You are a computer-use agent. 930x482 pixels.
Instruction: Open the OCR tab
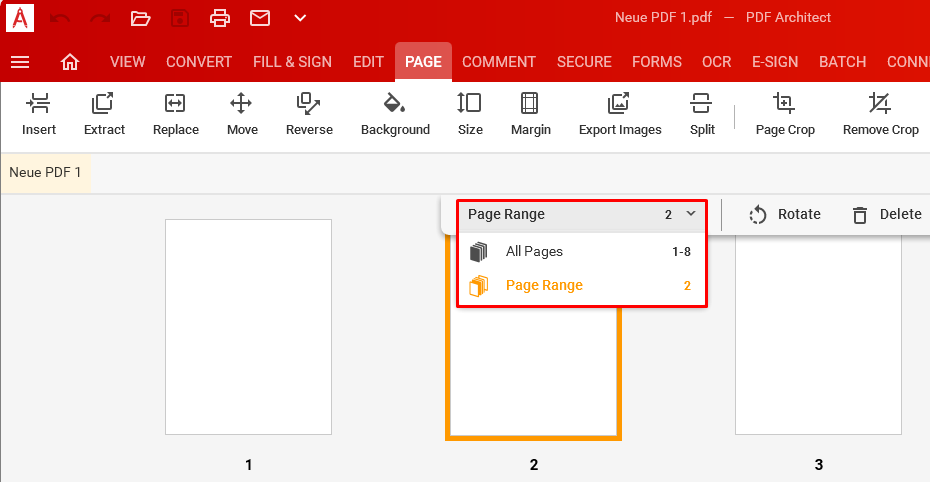pos(716,62)
